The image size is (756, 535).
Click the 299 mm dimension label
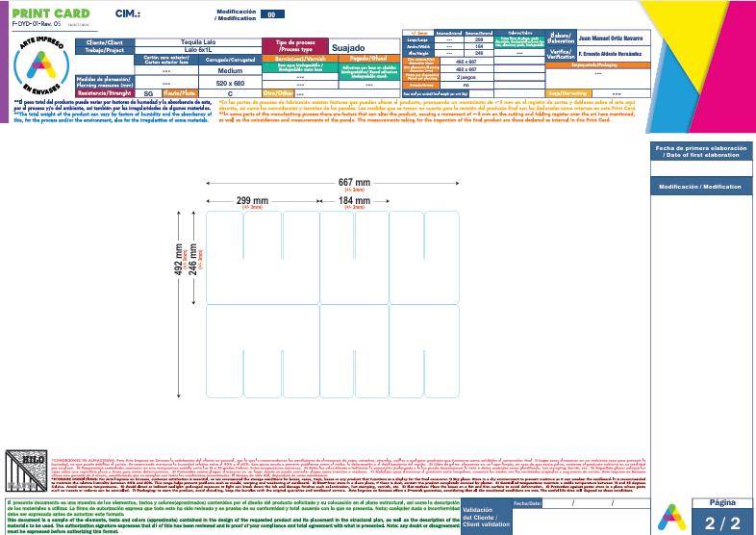[x=252, y=200]
